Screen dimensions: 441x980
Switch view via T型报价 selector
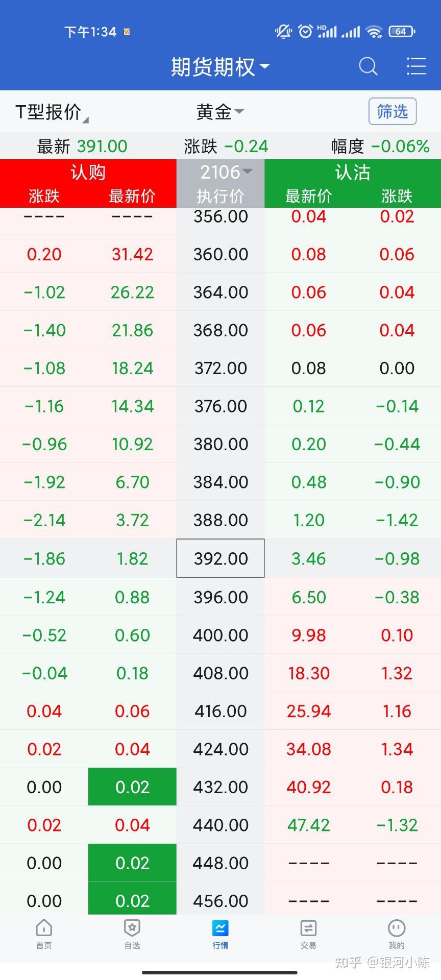click(52, 112)
